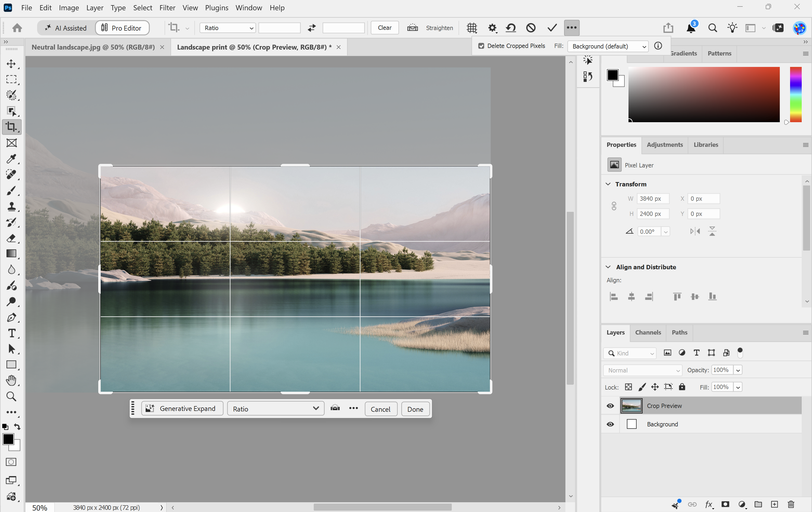This screenshot has width=812, height=512.
Task: Select the Eyedropper tool
Action: [11, 159]
